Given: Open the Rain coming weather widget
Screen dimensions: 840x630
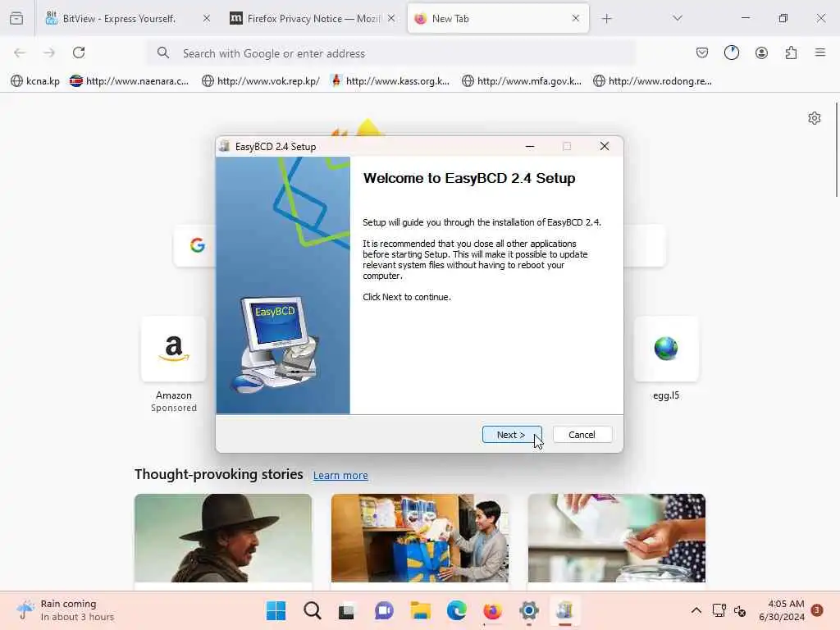Looking at the screenshot, I should click(66, 610).
